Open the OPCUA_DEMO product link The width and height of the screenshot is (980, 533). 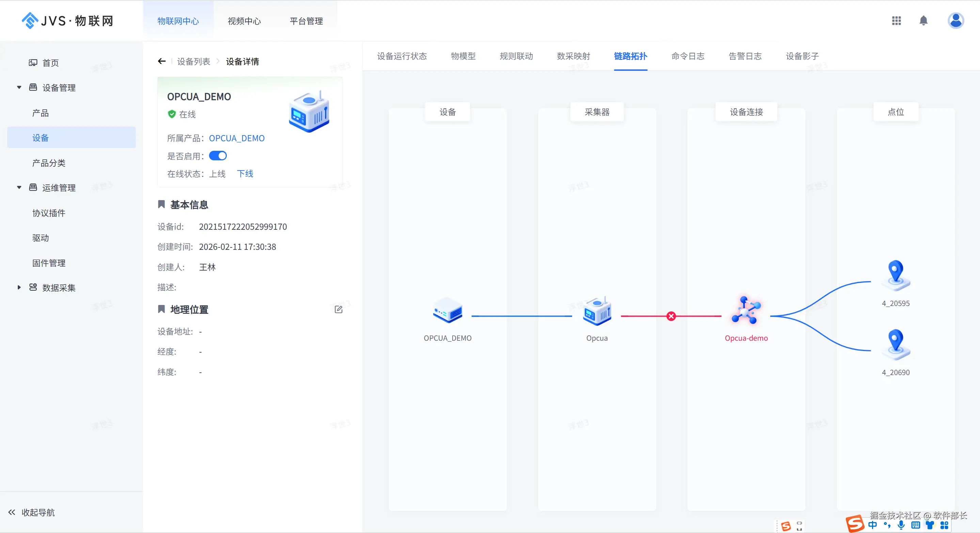pyautogui.click(x=237, y=139)
